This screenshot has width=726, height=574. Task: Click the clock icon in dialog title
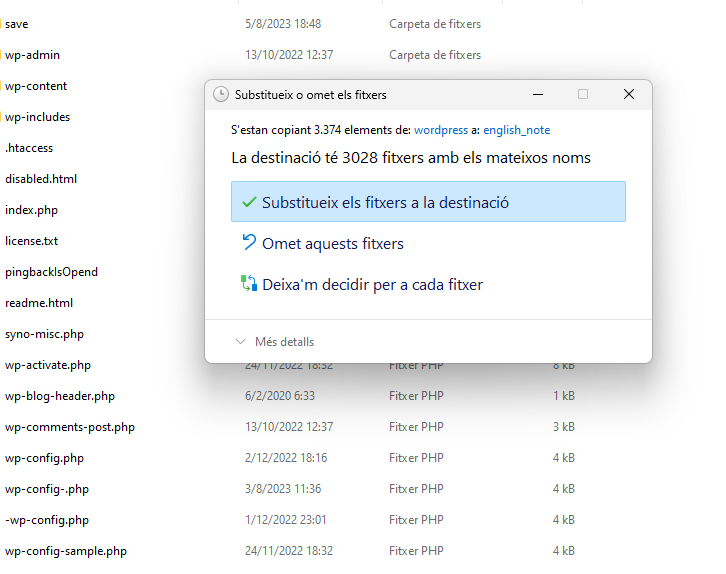coord(221,95)
